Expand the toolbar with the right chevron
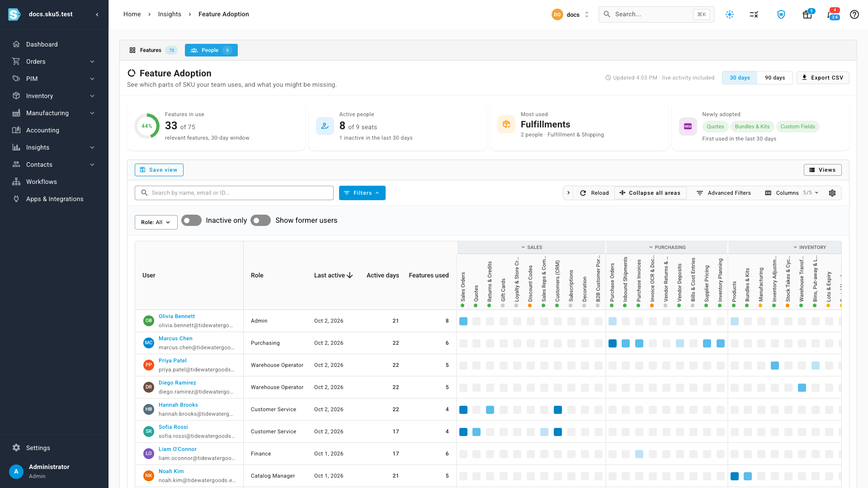 (568, 193)
